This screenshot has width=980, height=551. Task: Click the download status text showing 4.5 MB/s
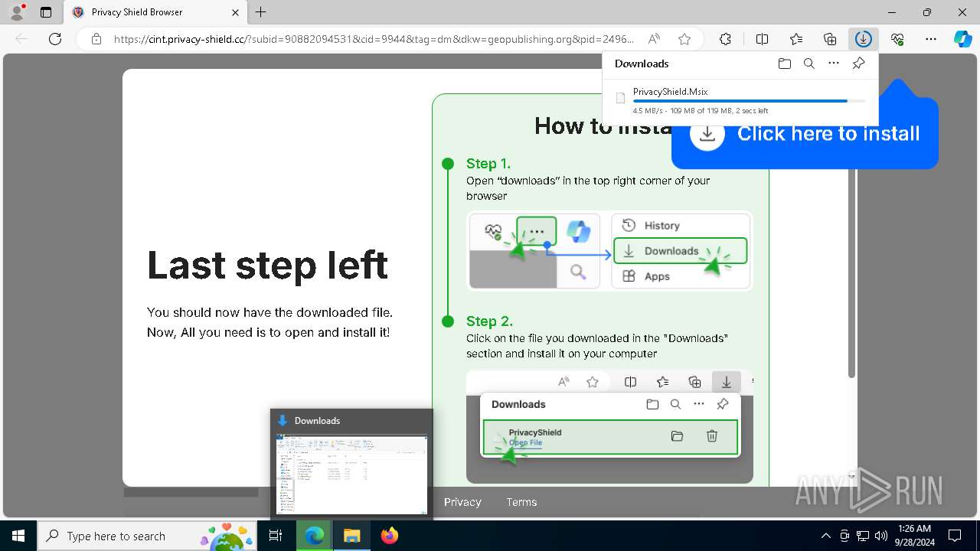pyautogui.click(x=700, y=111)
